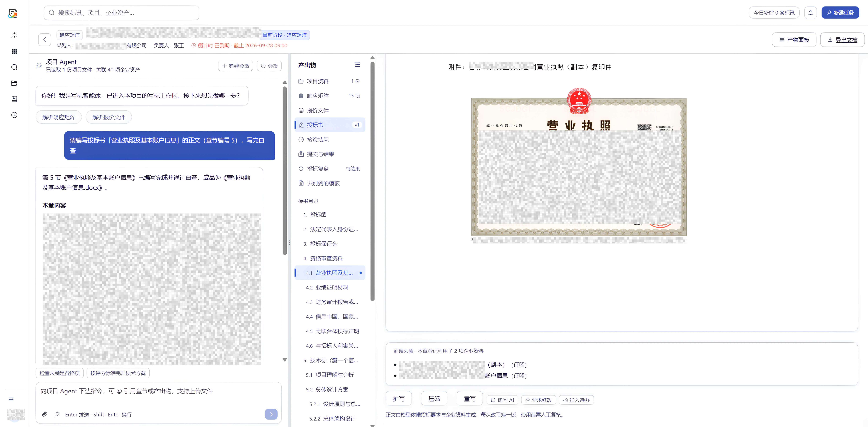The height and width of the screenshot is (427, 868).
Task: Open 投标复盘 in the outputs list
Action: (x=330, y=169)
